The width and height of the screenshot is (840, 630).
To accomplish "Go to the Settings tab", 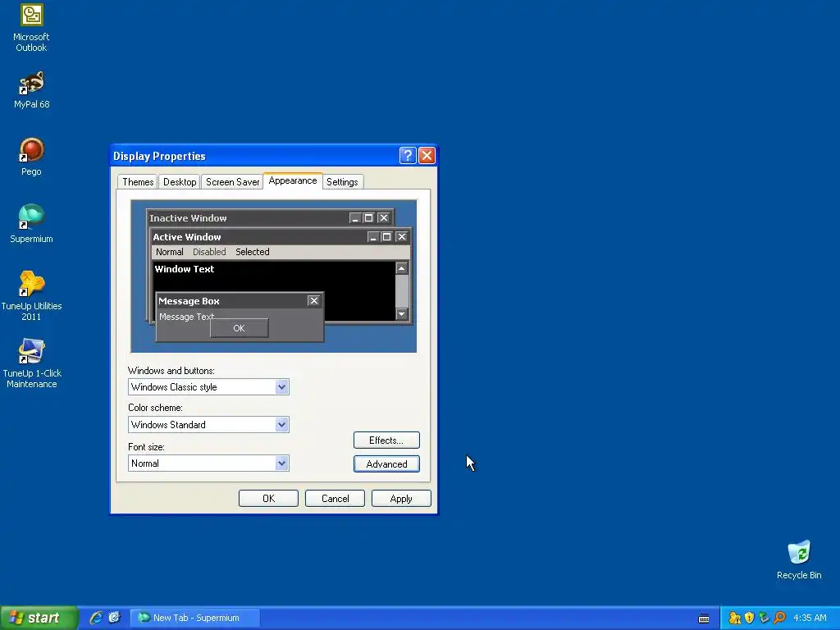I will [x=342, y=182].
